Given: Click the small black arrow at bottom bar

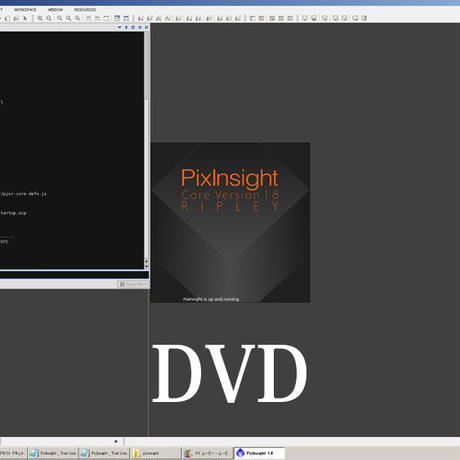Looking at the screenshot, I should 116,441.
